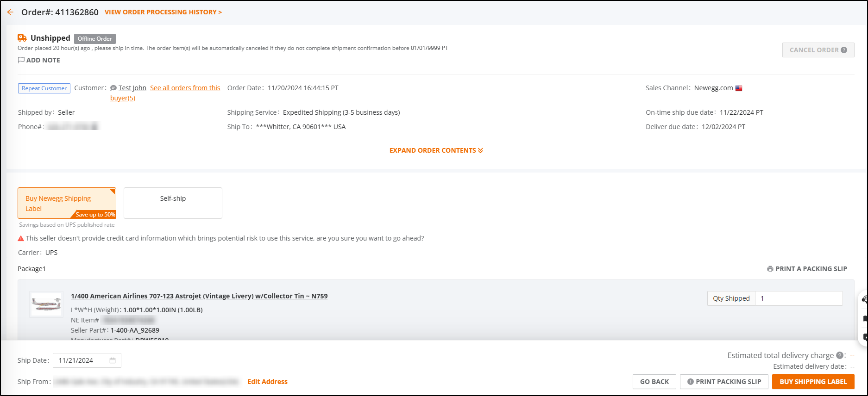Click the Go Back button

(654, 382)
